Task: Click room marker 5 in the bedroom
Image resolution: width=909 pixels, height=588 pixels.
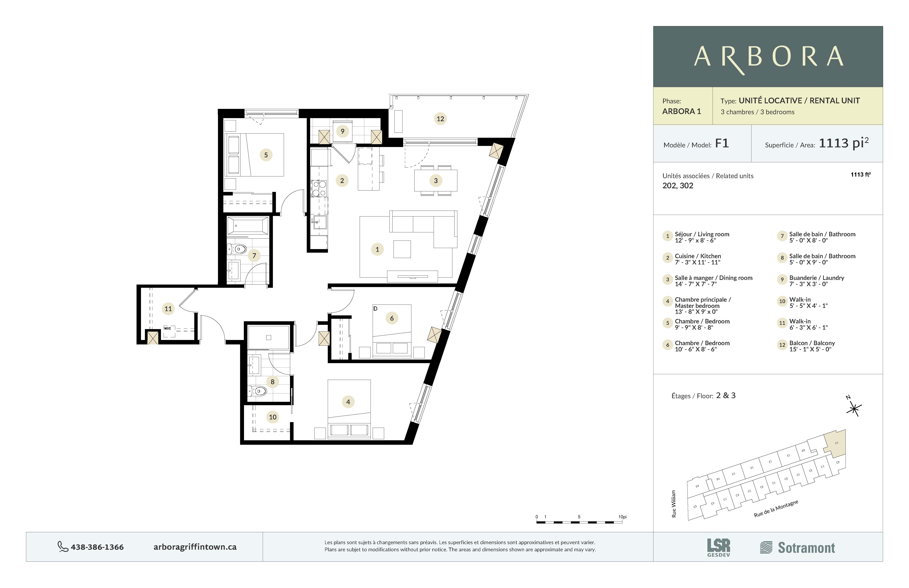Action: 266,155
